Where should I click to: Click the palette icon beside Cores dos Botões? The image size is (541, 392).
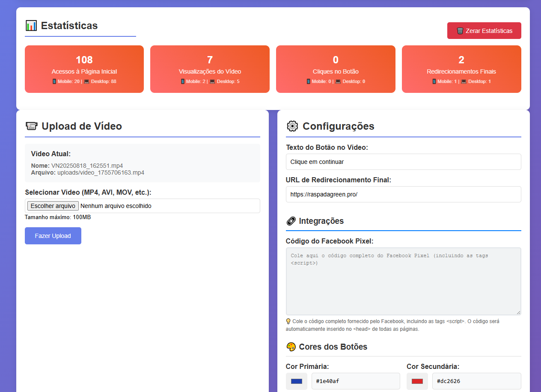(x=292, y=347)
